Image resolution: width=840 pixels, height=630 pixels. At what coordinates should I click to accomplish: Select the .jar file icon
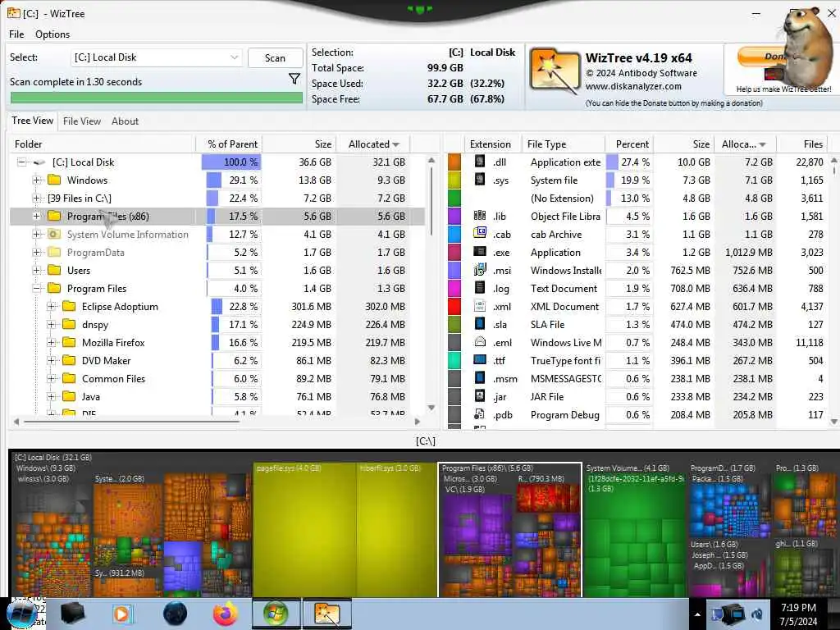point(480,396)
